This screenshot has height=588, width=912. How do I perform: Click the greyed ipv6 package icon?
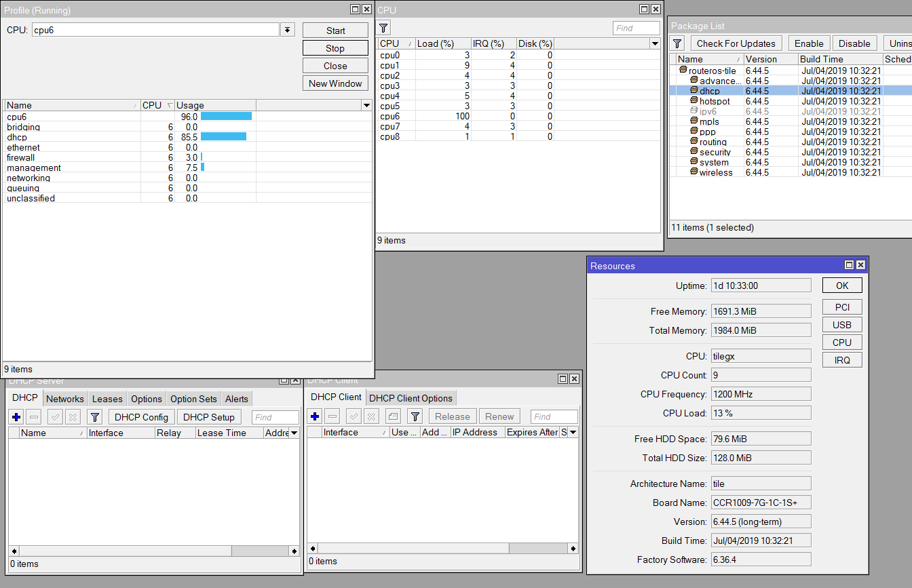click(x=693, y=111)
